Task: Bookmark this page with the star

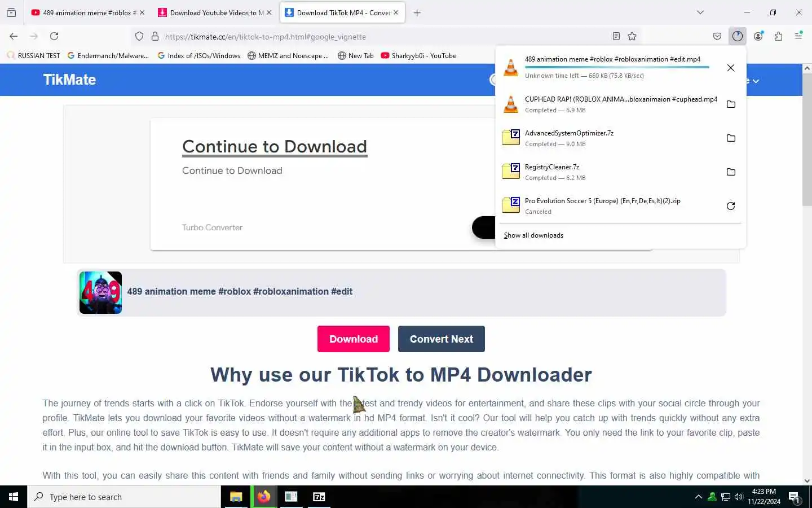Action: tap(632, 37)
